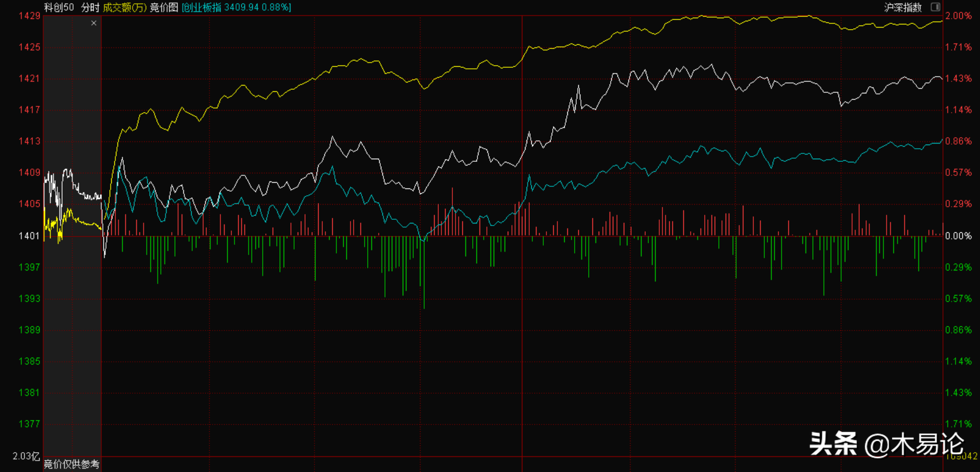This screenshot has width=980, height=472.
Task: Close the call auction panel with the X
Action: tap(94, 23)
